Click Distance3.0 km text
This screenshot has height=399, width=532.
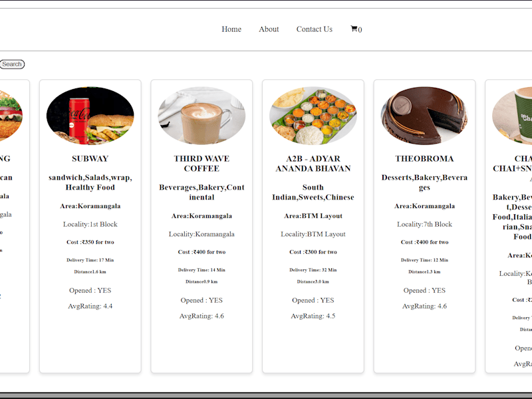click(x=313, y=281)
